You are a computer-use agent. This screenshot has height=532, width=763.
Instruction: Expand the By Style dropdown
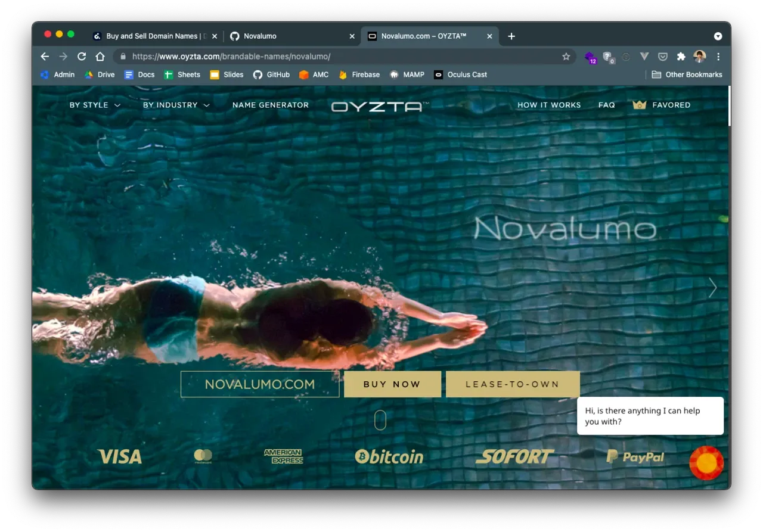(95, 105)
